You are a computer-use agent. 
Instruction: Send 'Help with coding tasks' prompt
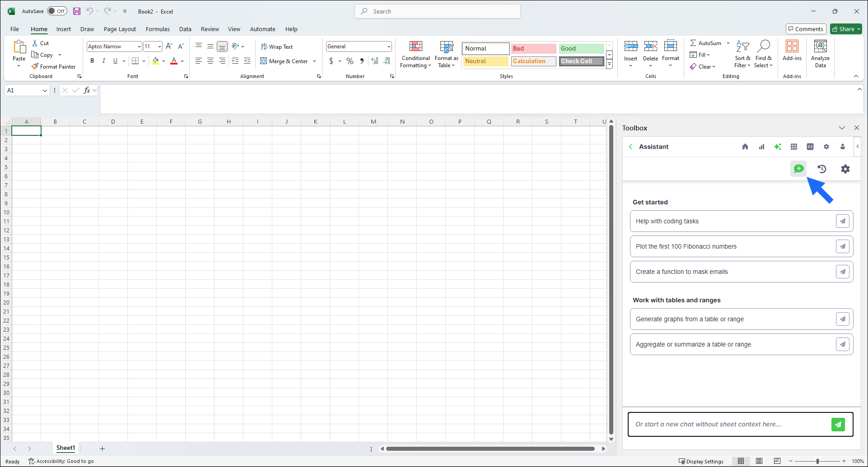click(x=843, y=221)
